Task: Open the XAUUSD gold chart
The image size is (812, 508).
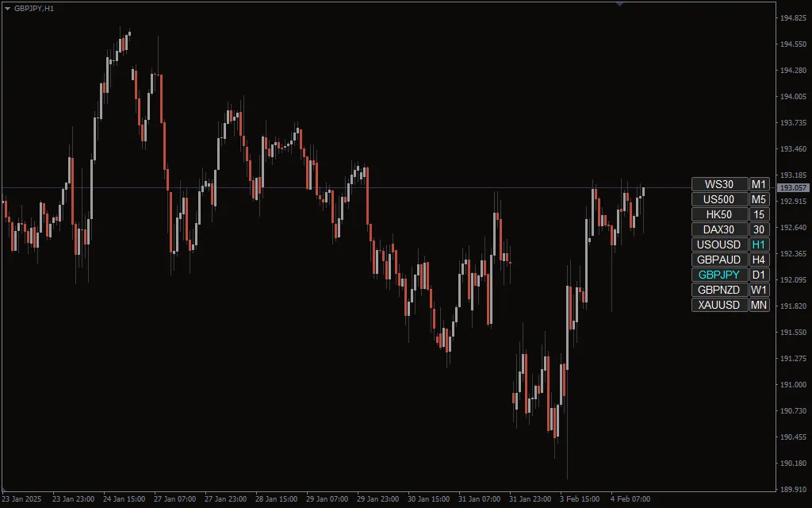Action: tap(718, 305)
